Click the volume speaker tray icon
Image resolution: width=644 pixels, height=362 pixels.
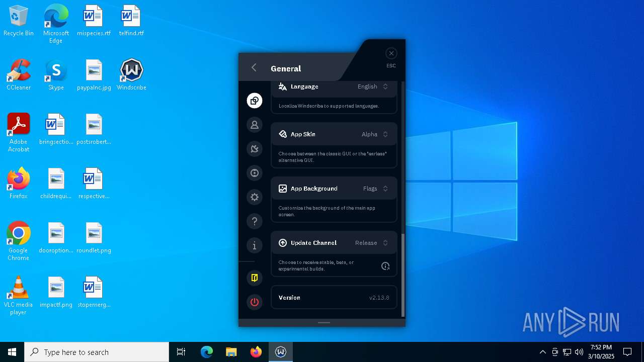(579, 352)
